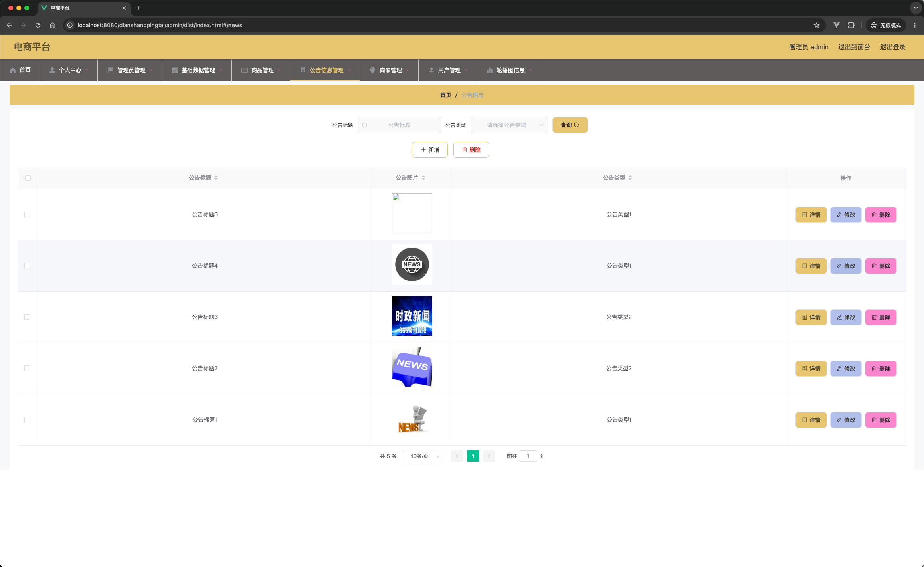Click 退出登录 to log out
Image resolution: width=924 pixels, height=567 pixels.
tap(892, 47)
